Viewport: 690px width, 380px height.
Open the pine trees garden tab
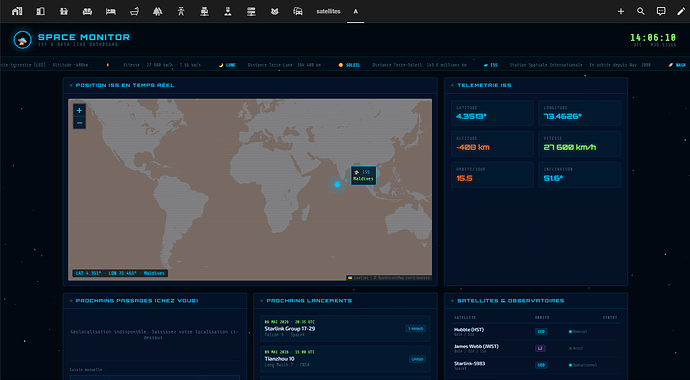pyautogui.click(x=158, y=11)
